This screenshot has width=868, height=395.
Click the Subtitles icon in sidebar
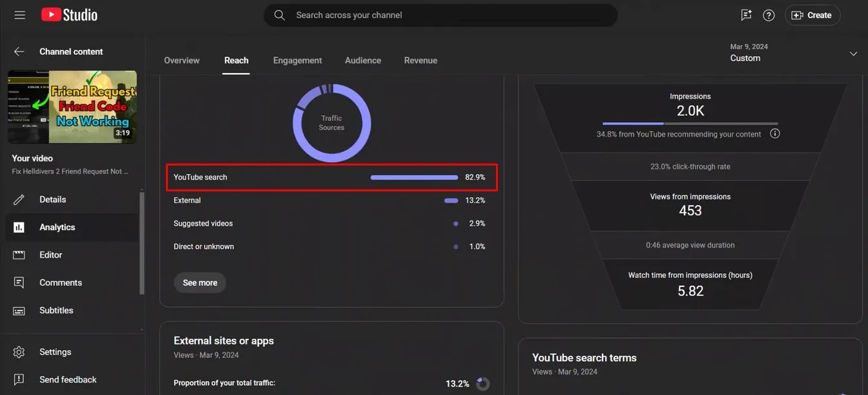pos(19,310)
